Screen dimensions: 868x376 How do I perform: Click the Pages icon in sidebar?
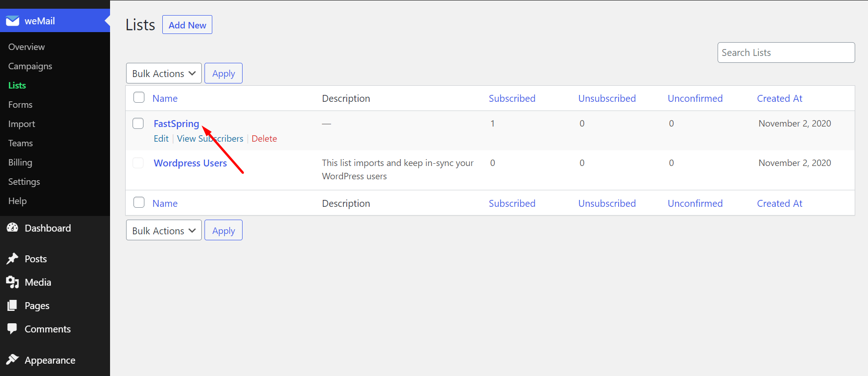[x=12, y=305]
